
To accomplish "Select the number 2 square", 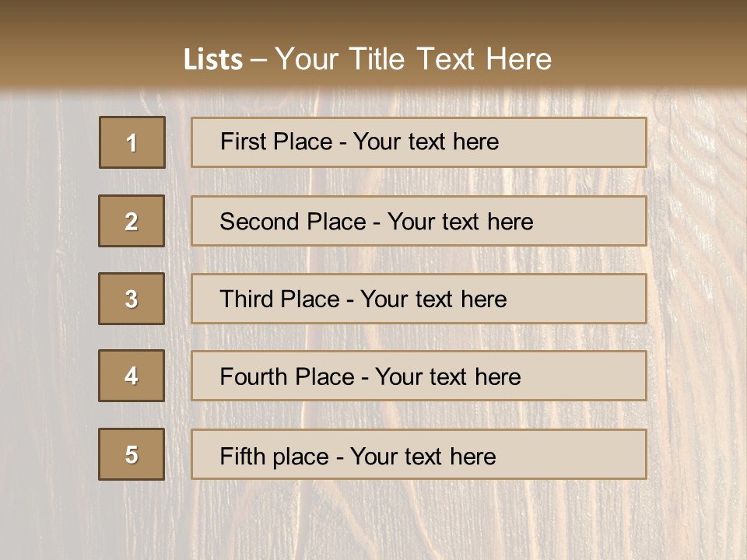I will [132, 221].
